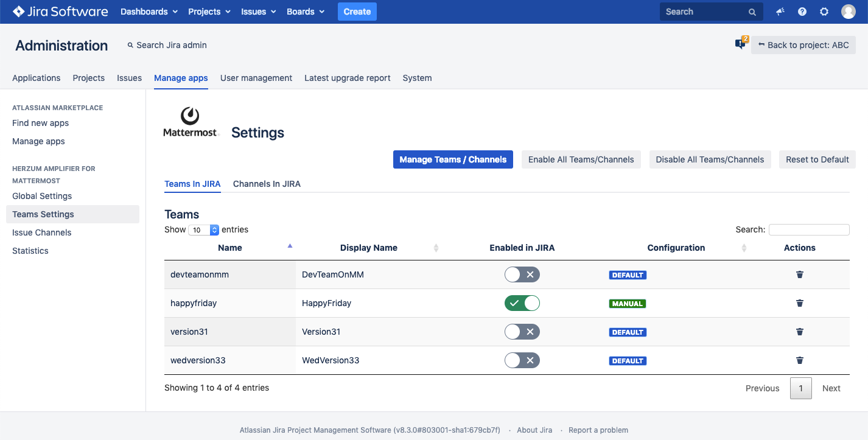This screenshot has height=440, width=868.
Task: Delete the devteamonmm team row
Action: point(799,274)
